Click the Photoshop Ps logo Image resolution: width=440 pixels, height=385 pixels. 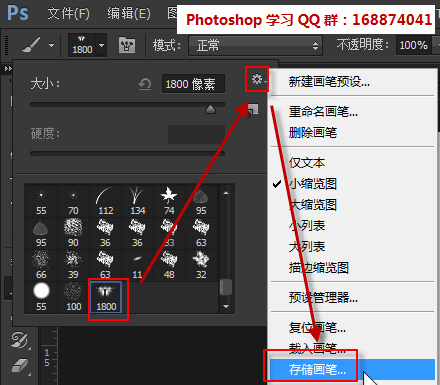point(18,13)
